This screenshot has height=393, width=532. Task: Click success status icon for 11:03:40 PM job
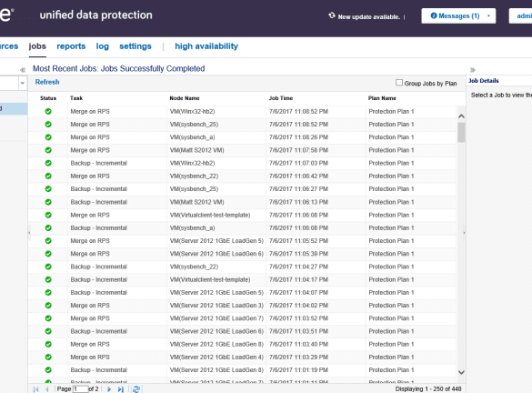click(48, 344)
